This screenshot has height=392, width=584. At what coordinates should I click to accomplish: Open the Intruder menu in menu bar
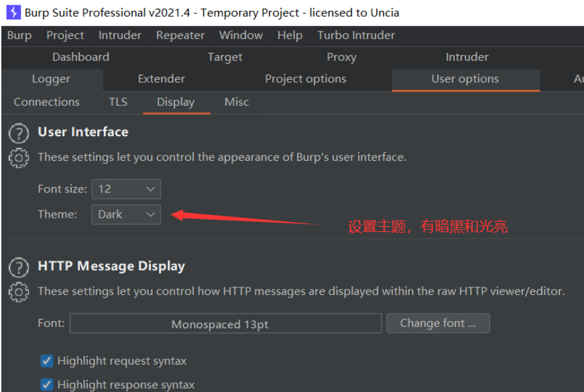[x=120, y=36]
